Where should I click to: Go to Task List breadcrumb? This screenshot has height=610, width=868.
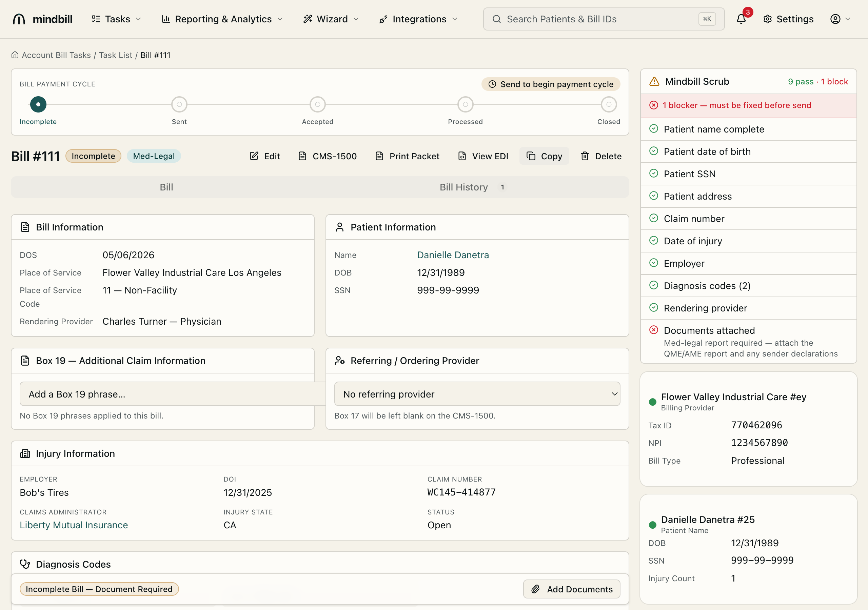point(116,55)
